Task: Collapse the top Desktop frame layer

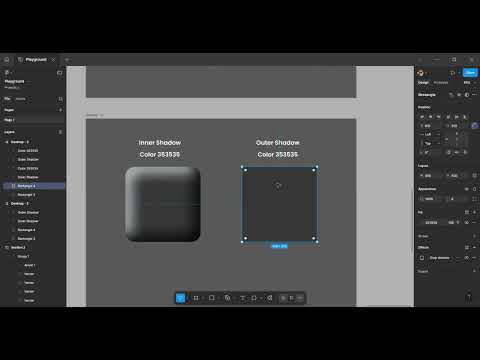Action: [x=7, y=142]
